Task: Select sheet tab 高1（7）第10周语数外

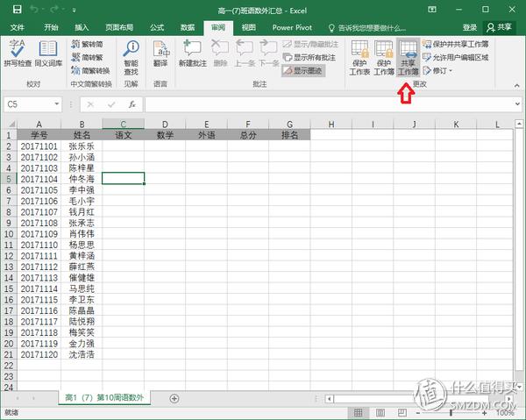Action: (x=104, y=398)
